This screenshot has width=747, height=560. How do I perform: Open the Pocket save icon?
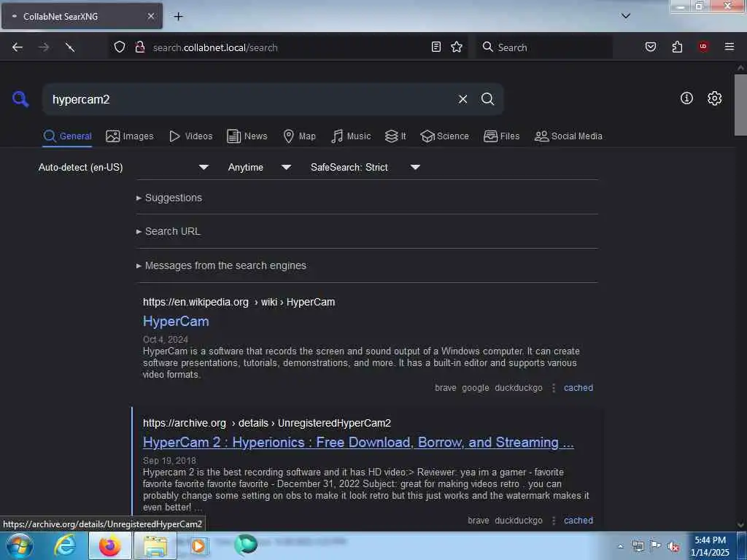pos(650,47)
